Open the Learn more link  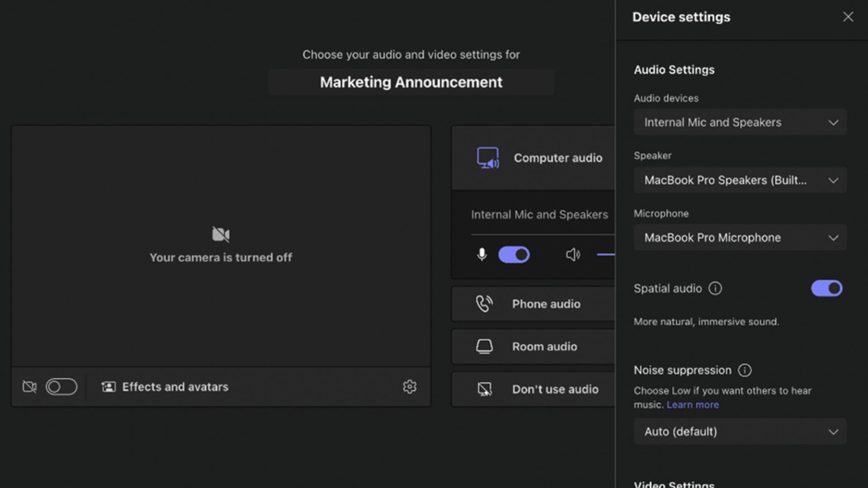point(693,404)
